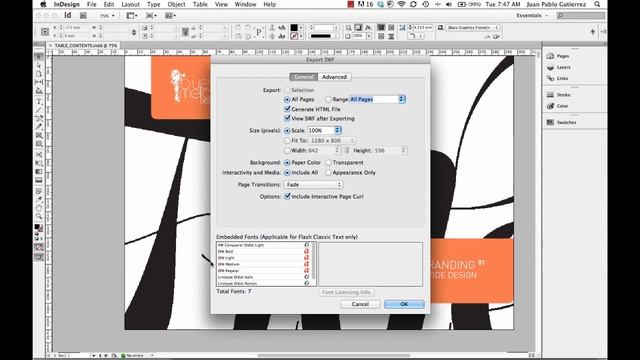The image size is (640, 360).
Task: Select the Note tool
Action: click(x=39, y=191)
